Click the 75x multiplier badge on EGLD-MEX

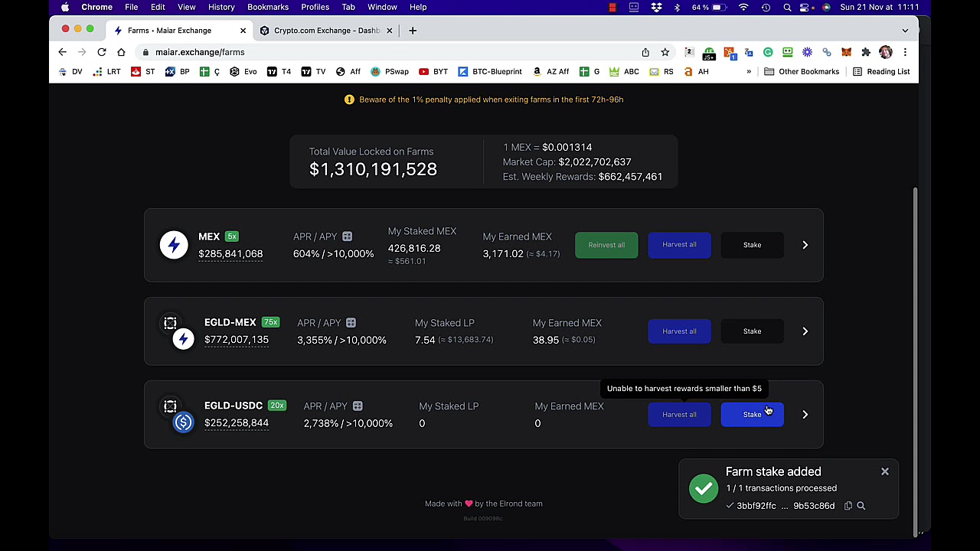[270, 322]
